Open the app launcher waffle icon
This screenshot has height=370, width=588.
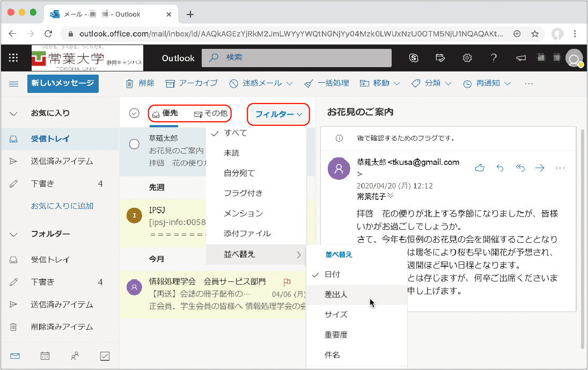coord(14,58)
